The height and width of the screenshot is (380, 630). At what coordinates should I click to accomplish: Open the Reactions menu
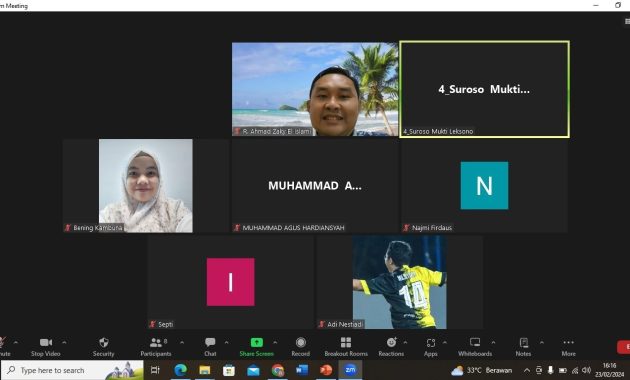pos(391,347)
